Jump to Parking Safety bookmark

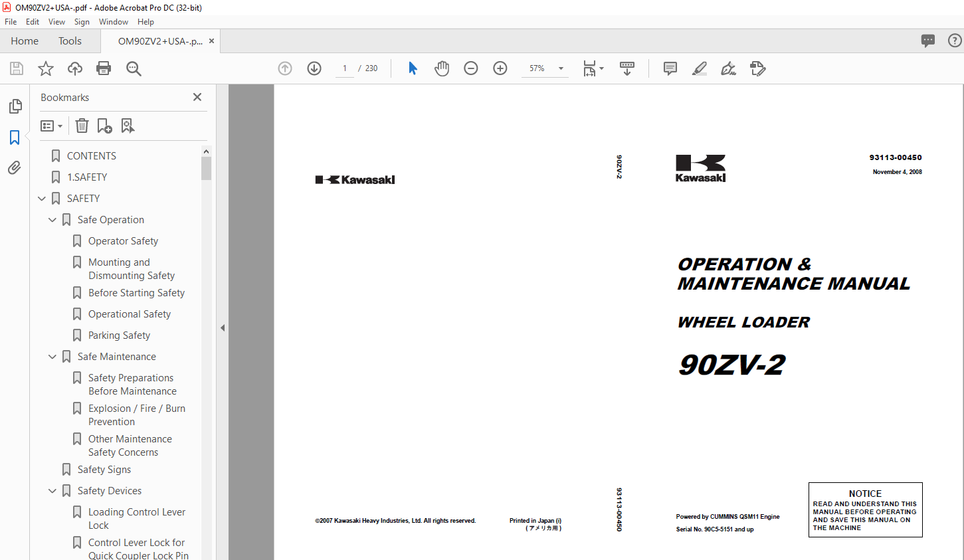click(119, 335)
